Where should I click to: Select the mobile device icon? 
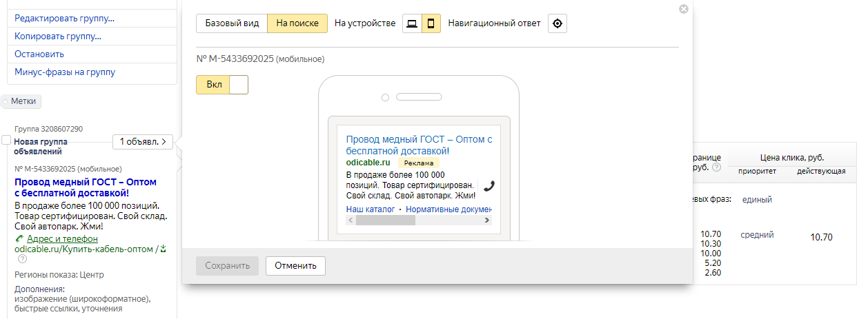(431, 23)
